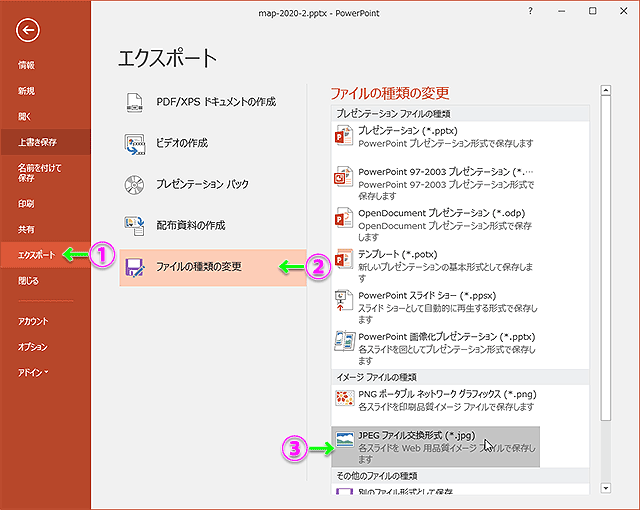640x510 pixels.
Task: Click the picture presentation icon
Action: [344, 341]
